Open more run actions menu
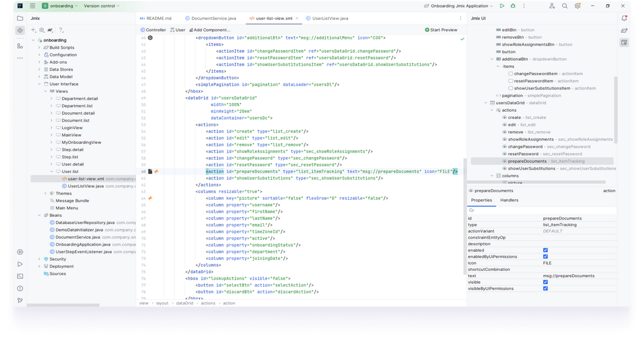This screenshot has height=341, width=644. click(524, 6)
